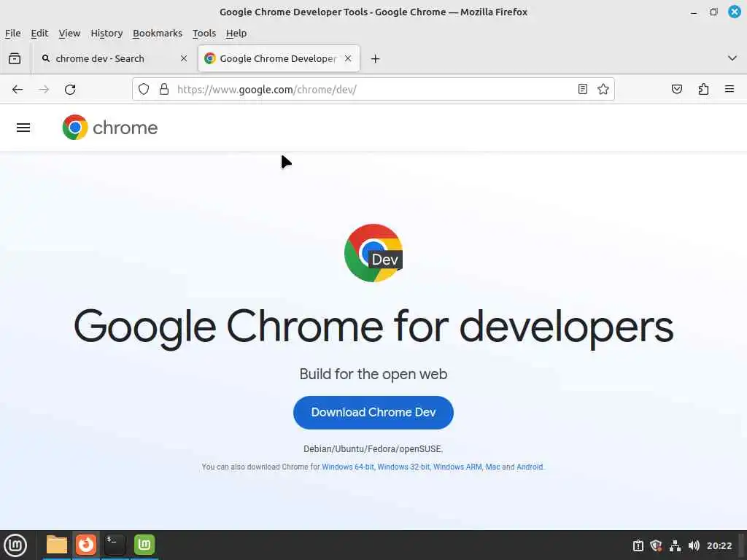Click the Chrome logo in page header
The width and height of the screenshot is (747, 560).
[110, 128]
